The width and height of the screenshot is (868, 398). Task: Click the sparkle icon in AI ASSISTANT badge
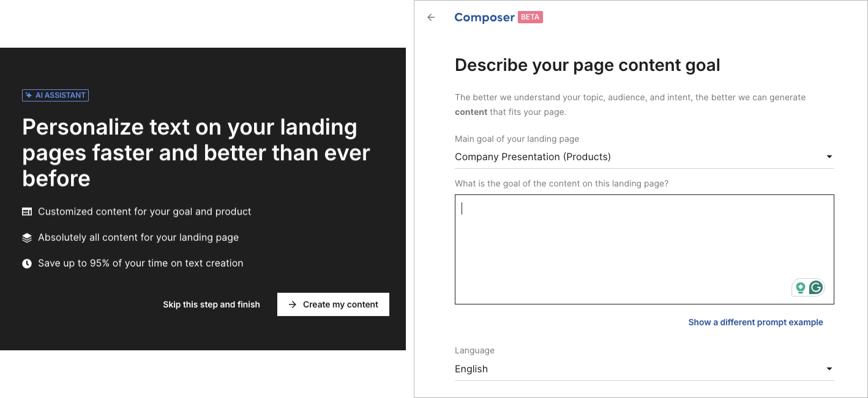tap(28, 95)
